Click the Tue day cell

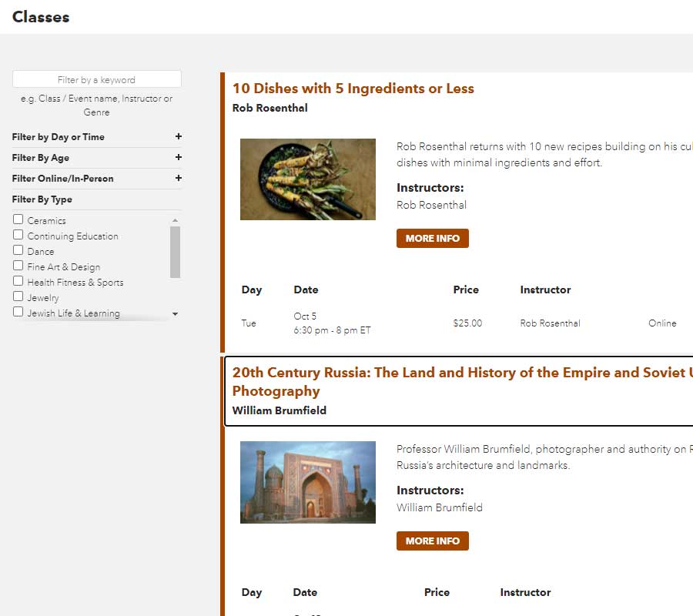249,323
